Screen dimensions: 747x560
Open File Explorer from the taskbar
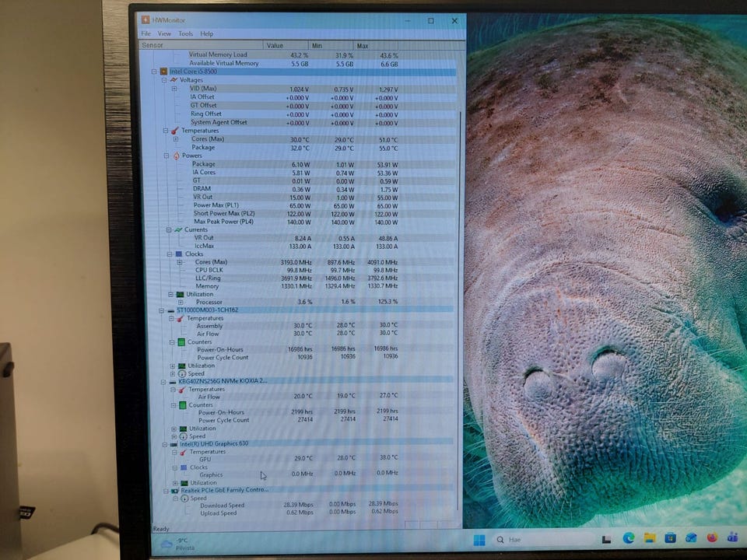pos(649,538)
